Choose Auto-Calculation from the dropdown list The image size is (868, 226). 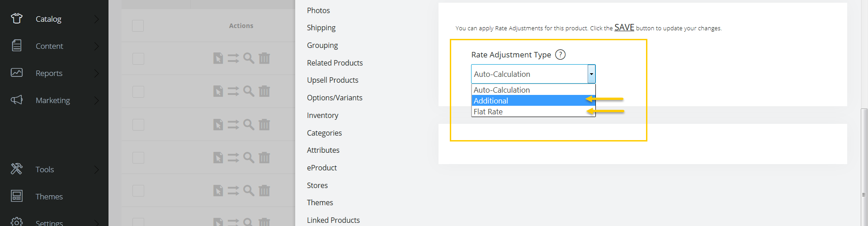(533, 90)
